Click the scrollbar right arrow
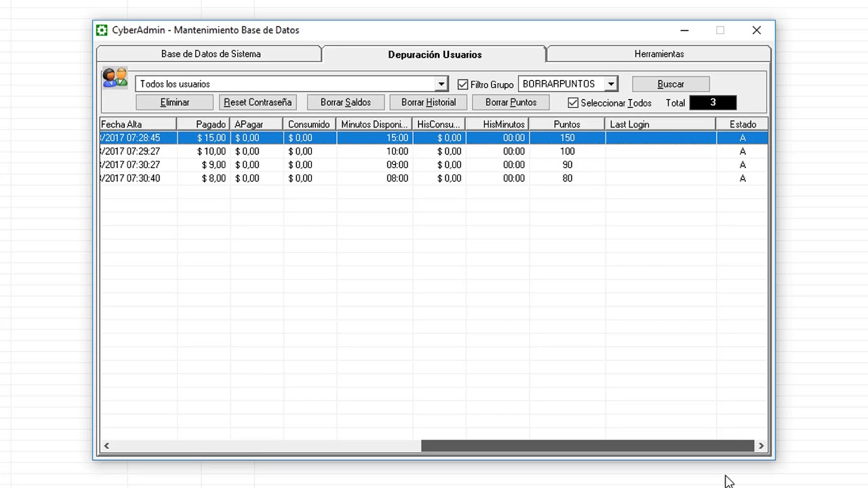The width and height of the screenshot is (868, 488). click(761, 446)
